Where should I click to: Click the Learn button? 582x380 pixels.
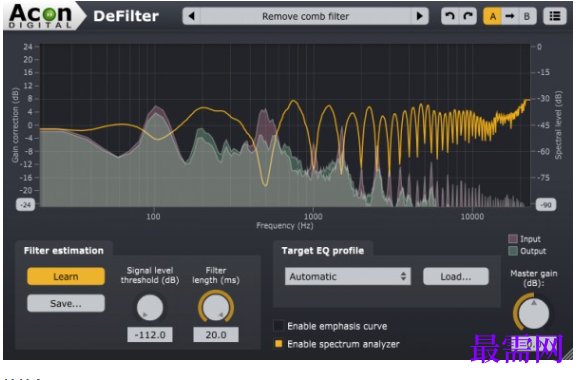coord(66,276)
